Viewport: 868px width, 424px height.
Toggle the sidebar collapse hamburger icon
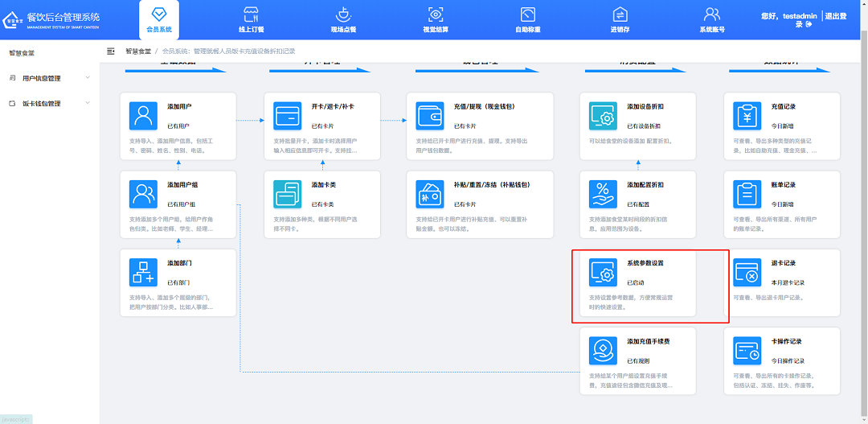[x=111, y=51]
